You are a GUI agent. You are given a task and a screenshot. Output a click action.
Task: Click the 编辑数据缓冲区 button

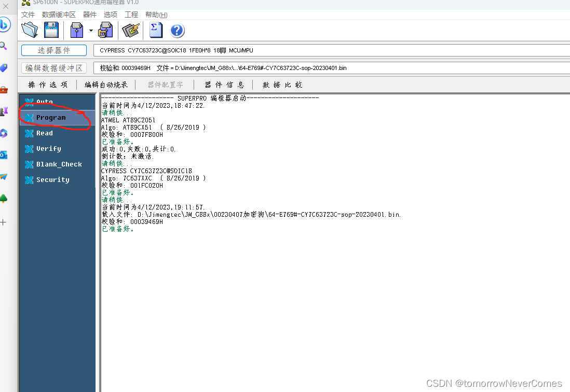[x=54, y=68]
